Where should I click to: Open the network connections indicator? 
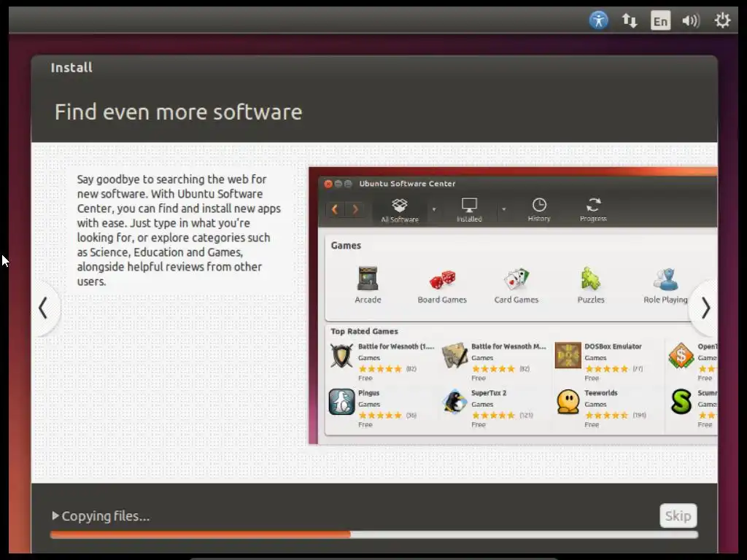pyautogui.click(x=630, y=20)
